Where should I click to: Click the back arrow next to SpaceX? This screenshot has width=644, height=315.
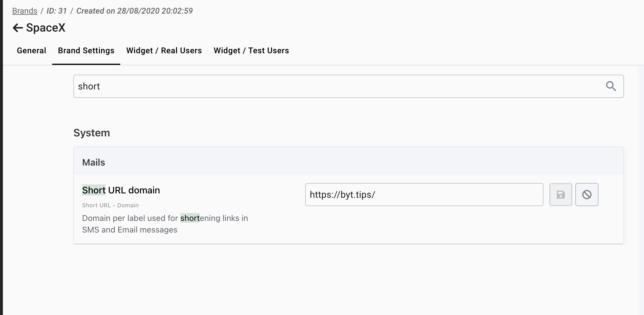tap(18, 28)
